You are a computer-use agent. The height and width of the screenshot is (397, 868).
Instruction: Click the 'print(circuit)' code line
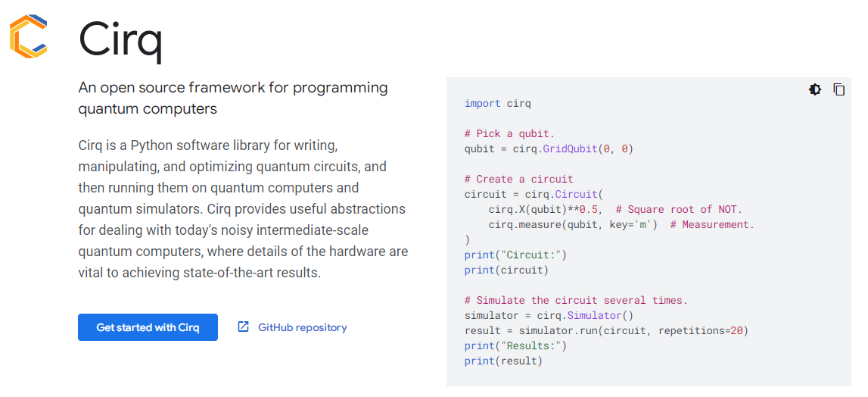coord(506,270)
